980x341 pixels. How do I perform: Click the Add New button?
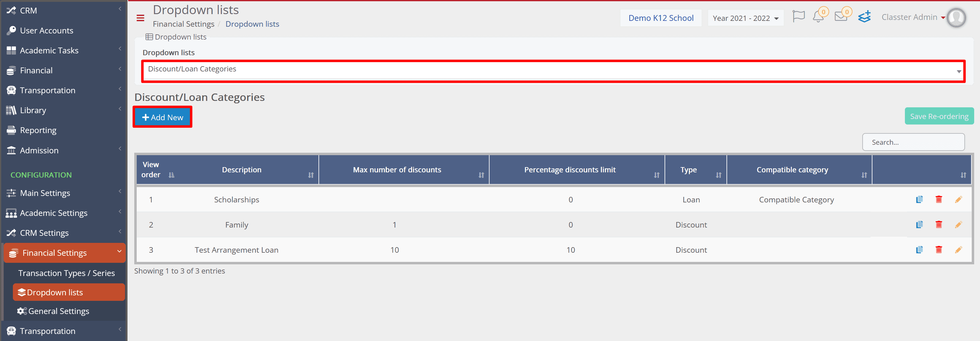(162, 117)
